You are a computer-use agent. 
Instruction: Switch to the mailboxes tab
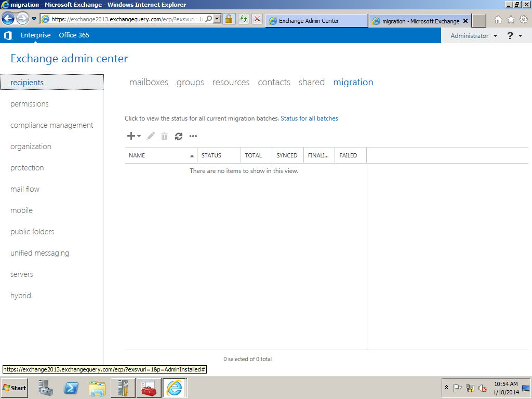149,82
